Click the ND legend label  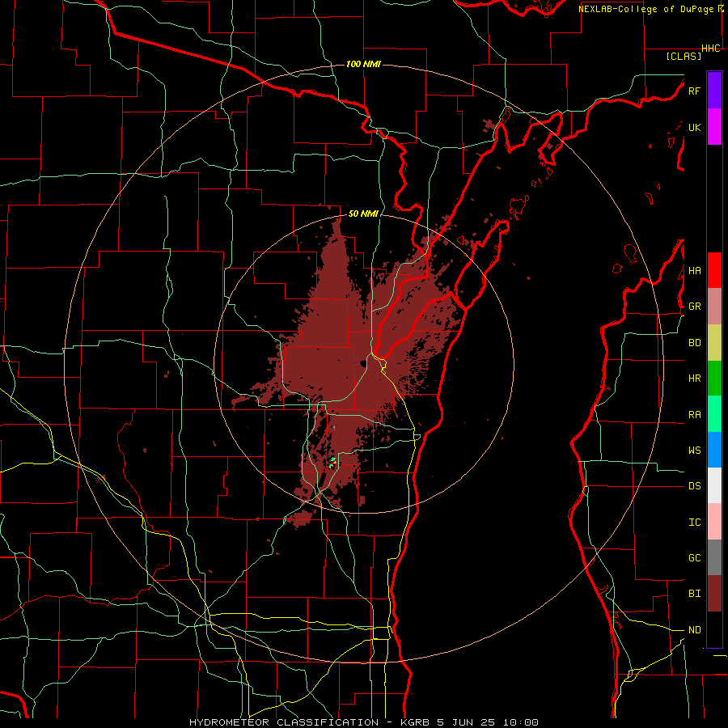coord(694,630)
